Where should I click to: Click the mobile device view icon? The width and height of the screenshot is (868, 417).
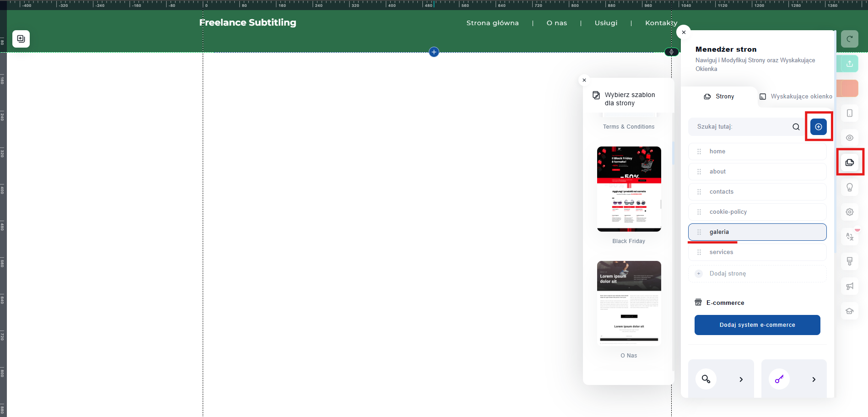850,113
